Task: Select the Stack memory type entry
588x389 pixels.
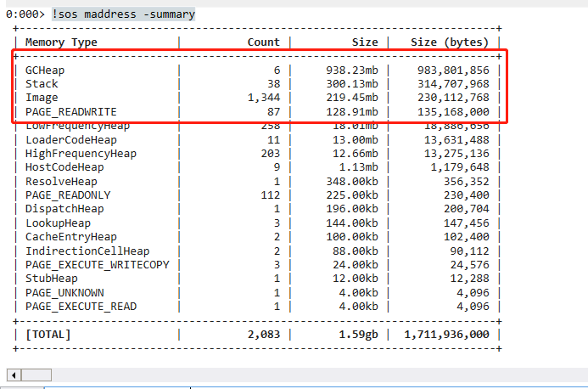Action: coord(42,84)
